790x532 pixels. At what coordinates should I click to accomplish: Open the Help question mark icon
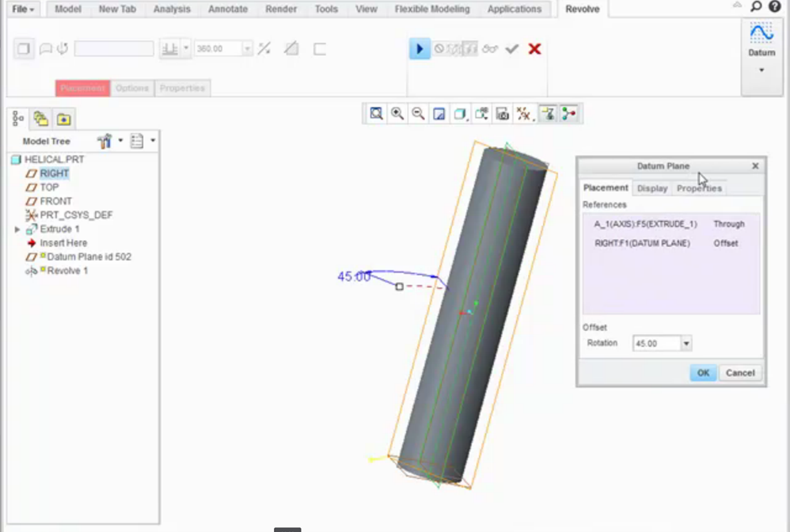775,6
